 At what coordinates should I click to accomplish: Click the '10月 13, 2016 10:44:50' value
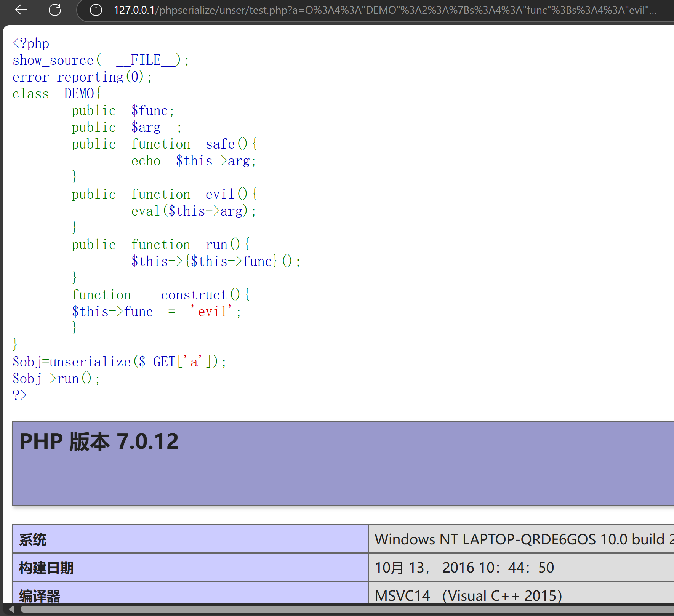click(464, 568)
